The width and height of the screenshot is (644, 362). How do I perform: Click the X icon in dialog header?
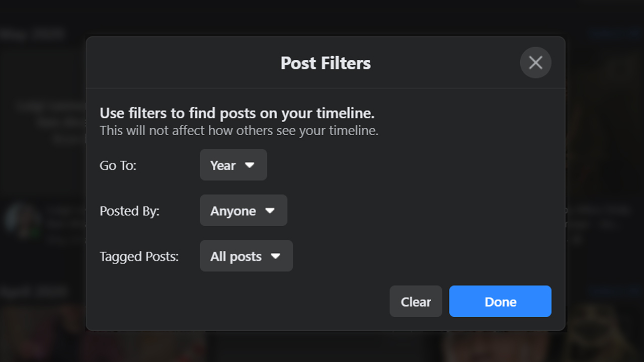click(x=535, y=62)
